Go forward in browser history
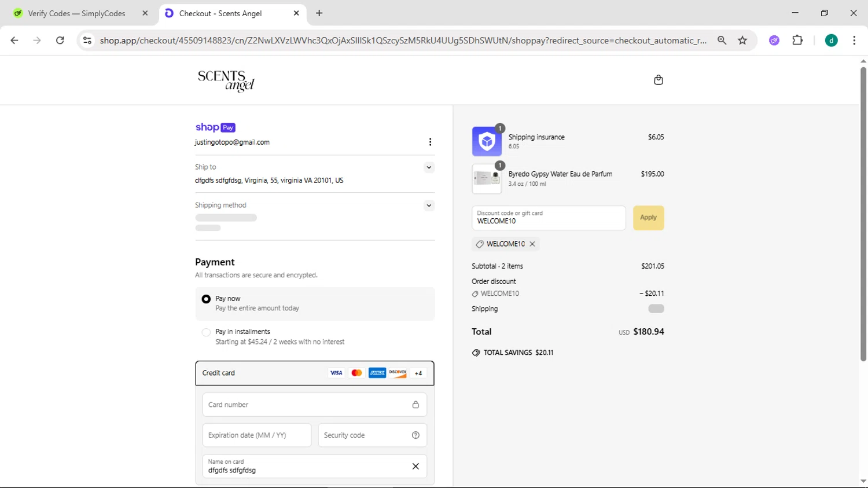 [x=37, y=41]
